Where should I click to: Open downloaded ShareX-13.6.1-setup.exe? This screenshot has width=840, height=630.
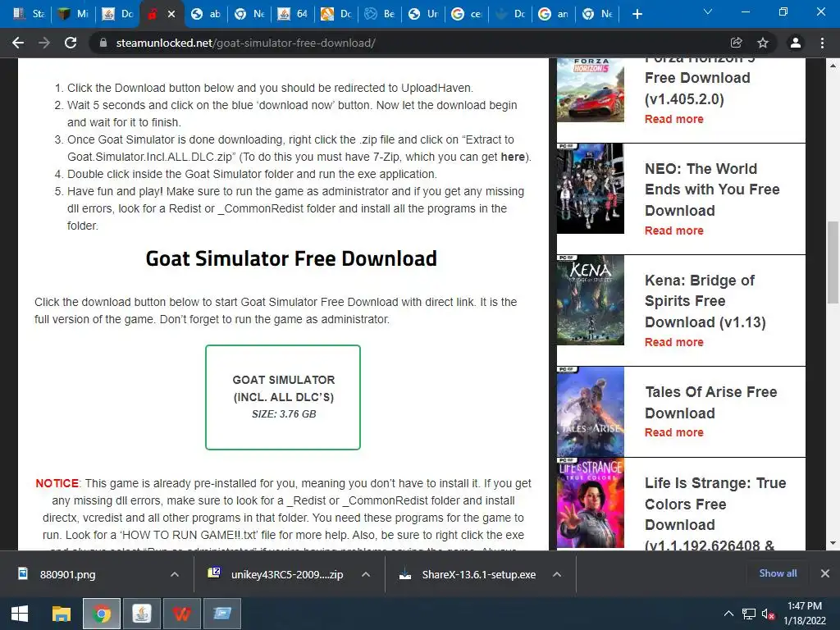tap(478, 574)
